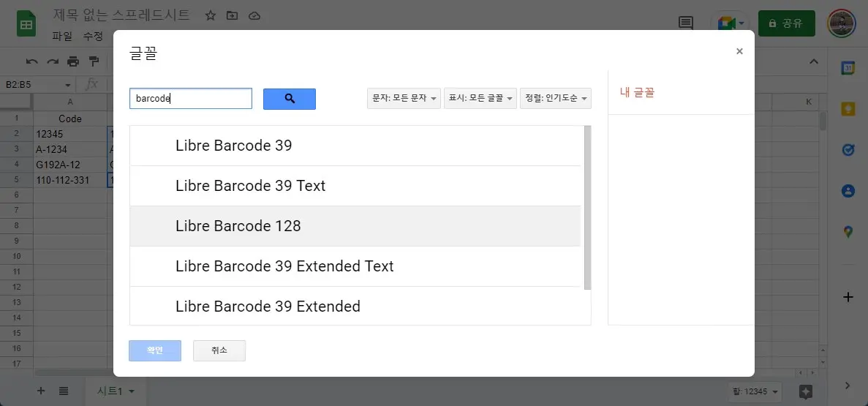Add a new sheet with plus icon
Viewport: 868px width, 406px height.
(x=40, y=391)
